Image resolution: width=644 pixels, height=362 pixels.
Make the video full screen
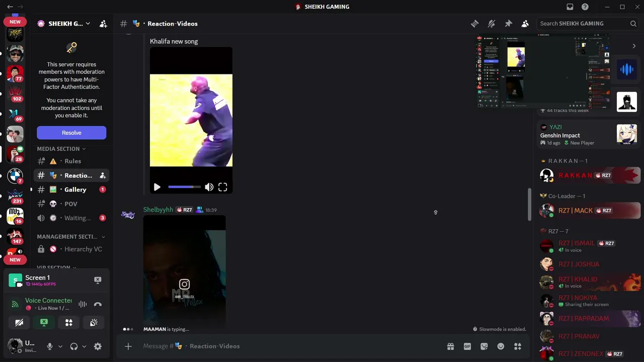(x=222, y=187)
